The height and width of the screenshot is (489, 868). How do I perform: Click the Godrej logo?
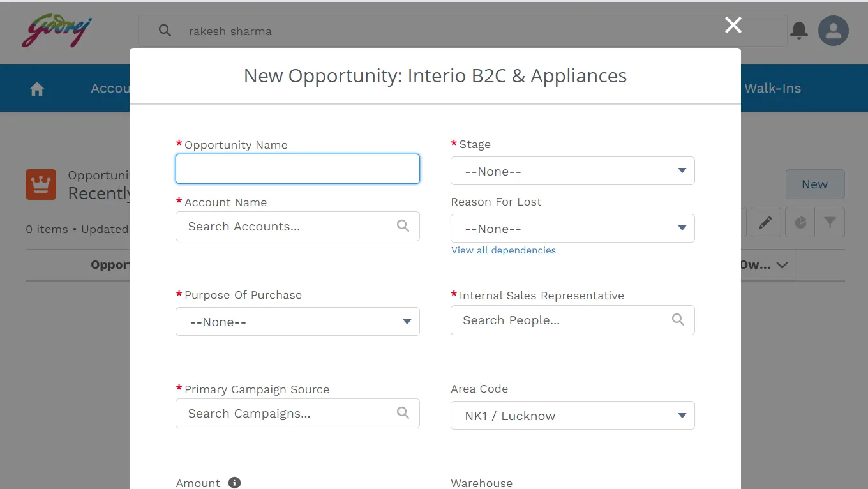coord(57,32)
